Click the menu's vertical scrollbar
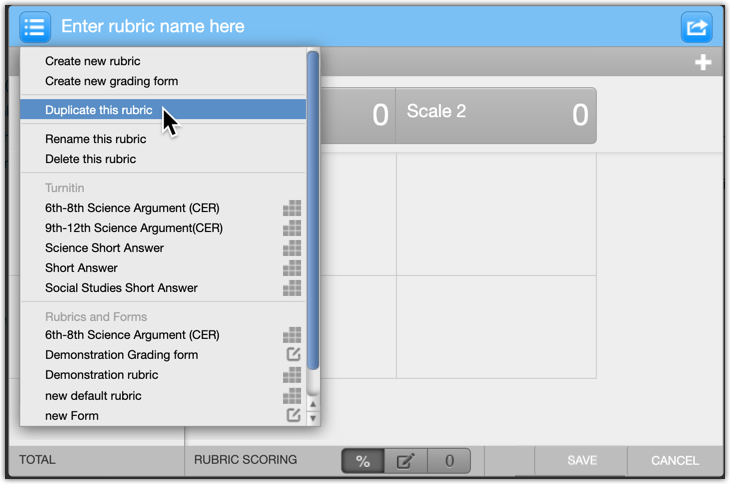 click(313, 210)
